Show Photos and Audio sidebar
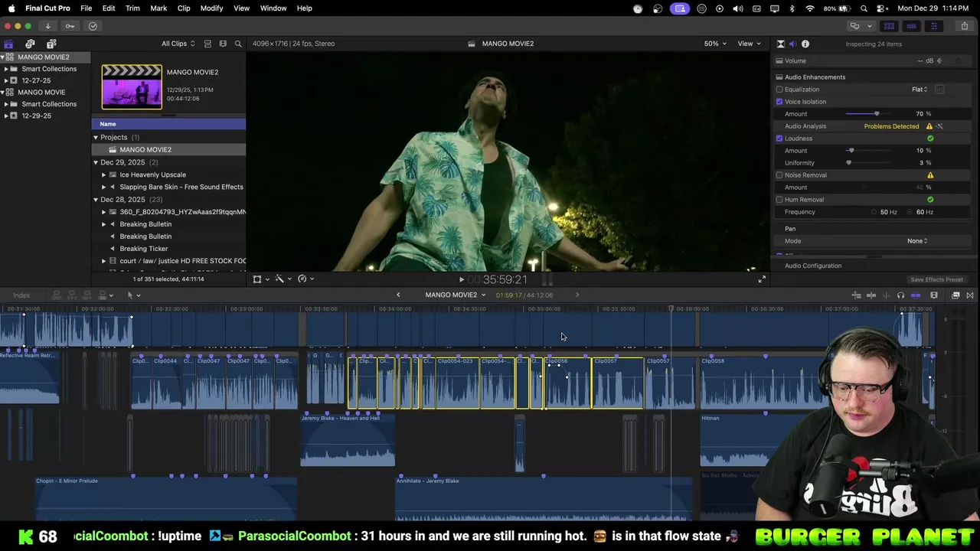The width and height of the screenshot is (980, 551). pos(30,44)
